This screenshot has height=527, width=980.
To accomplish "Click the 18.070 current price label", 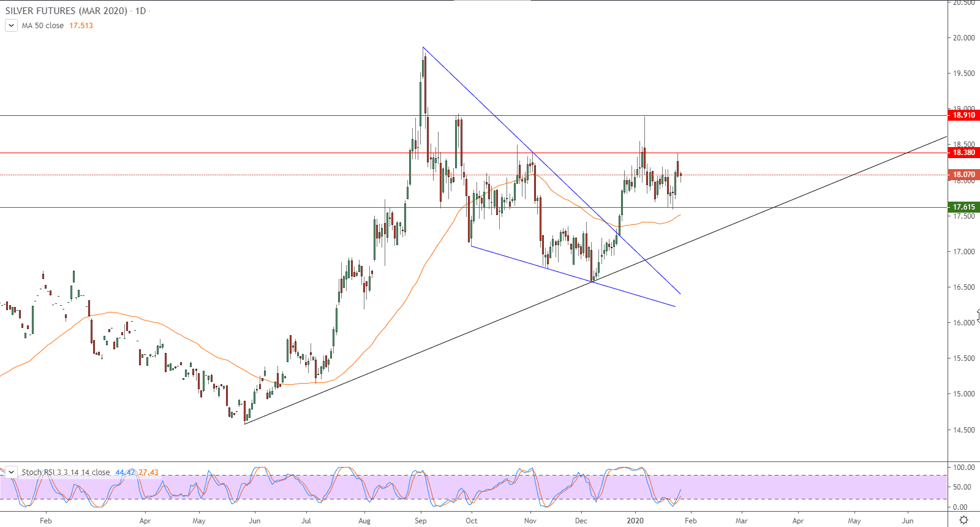I will [x=963, y=175].
